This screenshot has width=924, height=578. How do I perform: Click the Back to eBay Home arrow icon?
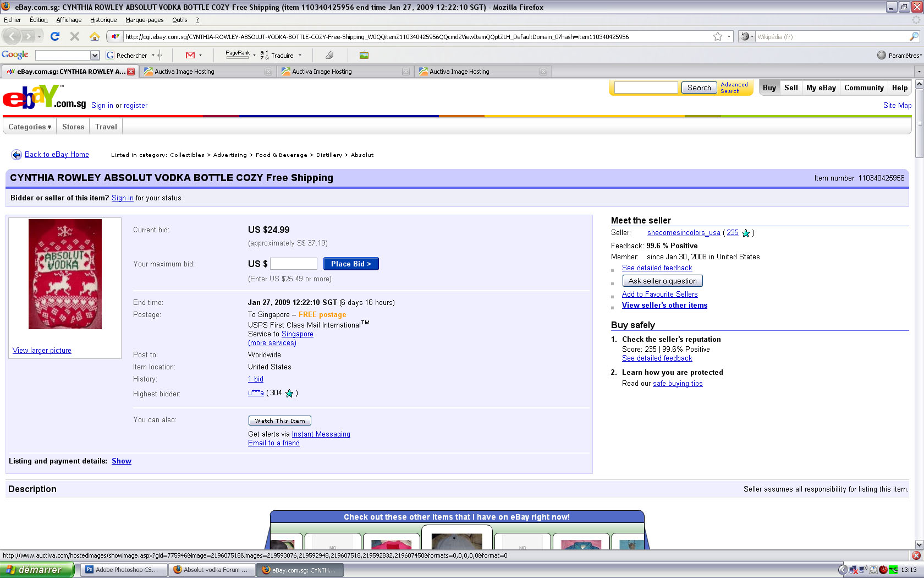point(16,155)
